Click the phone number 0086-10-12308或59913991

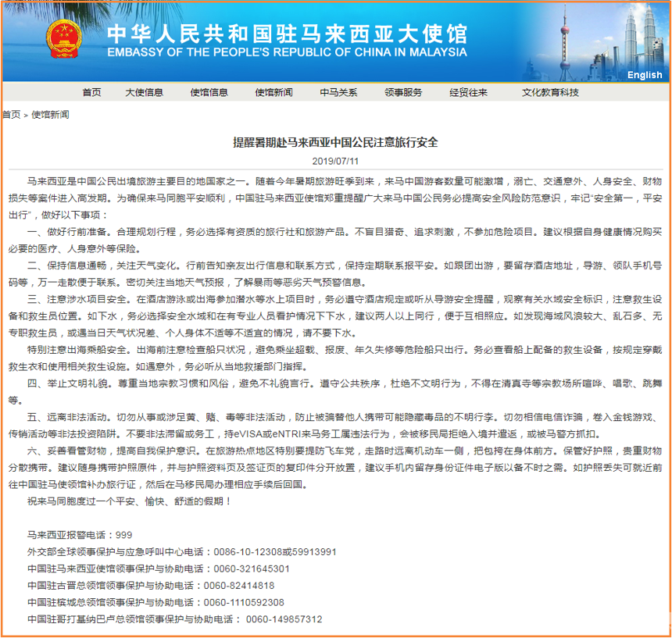(x=275, y=552)
